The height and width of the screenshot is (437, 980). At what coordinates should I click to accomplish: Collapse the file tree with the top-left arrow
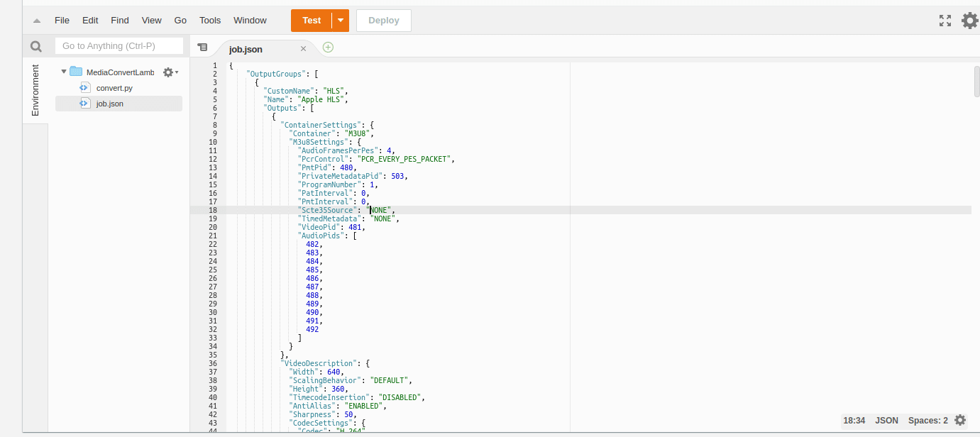point(36,20)
